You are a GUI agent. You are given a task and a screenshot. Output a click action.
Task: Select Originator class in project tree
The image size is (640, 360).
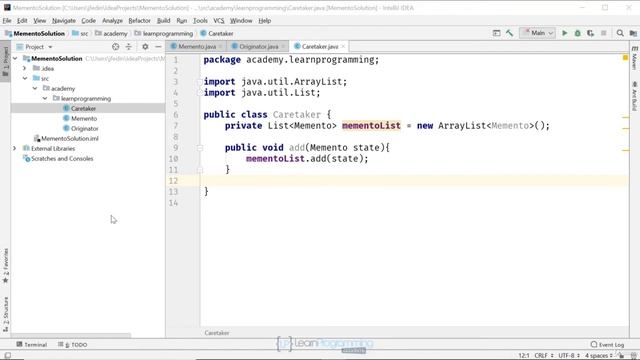(84, 128)
